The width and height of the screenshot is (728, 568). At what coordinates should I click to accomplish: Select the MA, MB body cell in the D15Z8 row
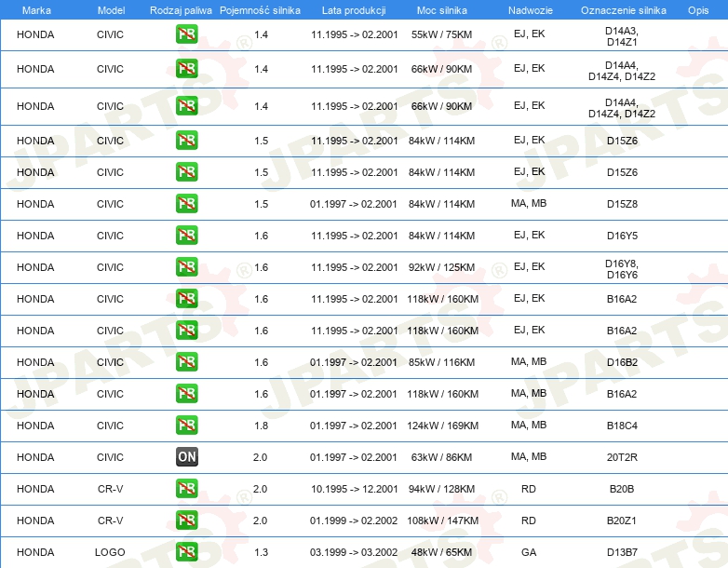(529, 203)
